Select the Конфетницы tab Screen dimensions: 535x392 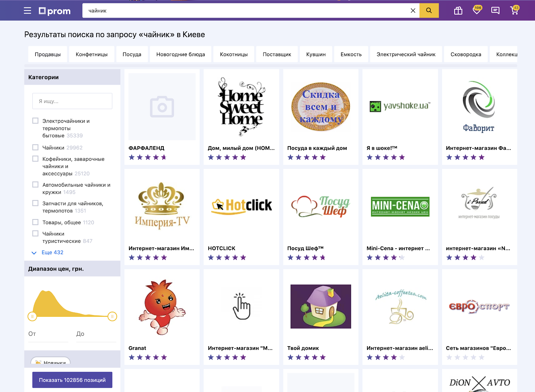pos(92,54)
